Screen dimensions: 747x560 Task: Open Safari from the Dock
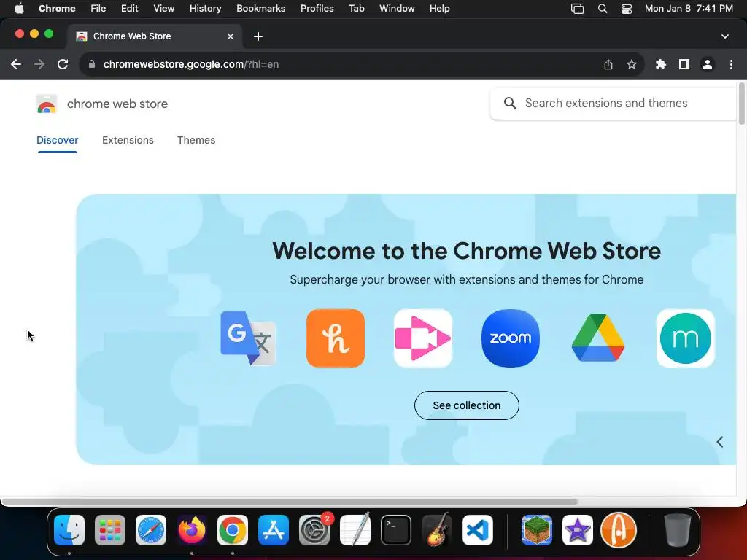click(x=151, y=530)
